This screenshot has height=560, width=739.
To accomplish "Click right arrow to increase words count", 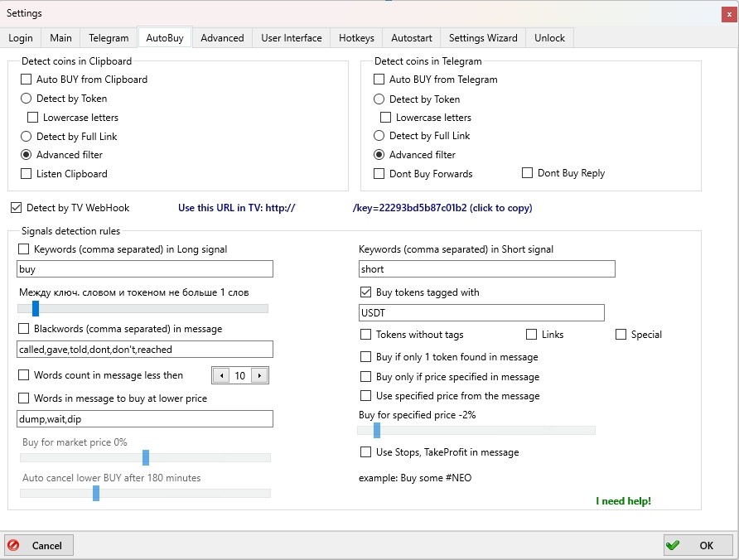I will point(260,374).
